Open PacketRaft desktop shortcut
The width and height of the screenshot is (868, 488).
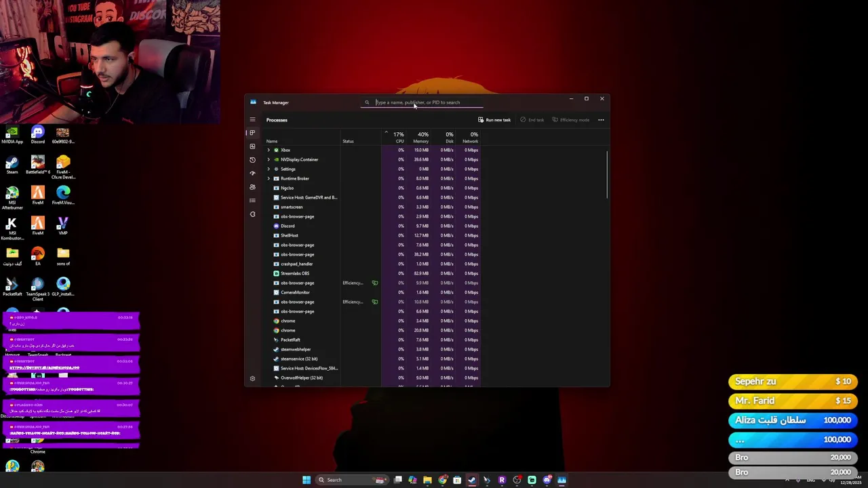point(12,287)
